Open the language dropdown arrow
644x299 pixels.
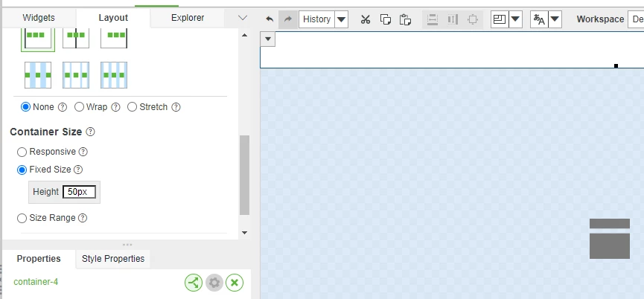(555, 19)
